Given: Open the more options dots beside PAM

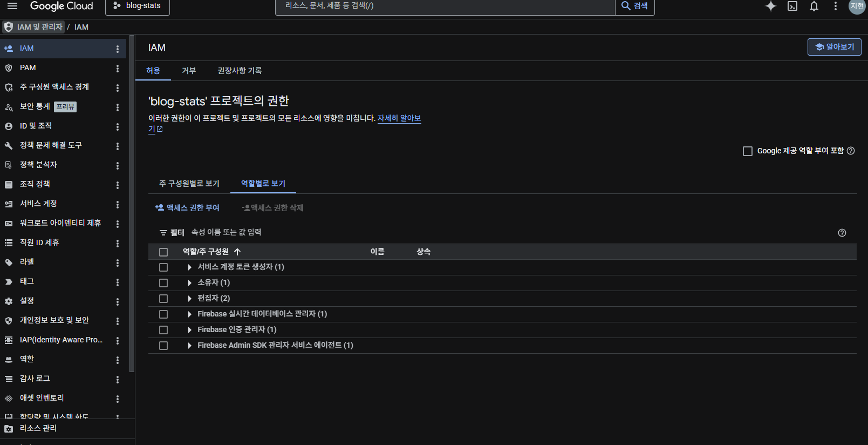Looking at the screenshot, I should pos(118,69).
